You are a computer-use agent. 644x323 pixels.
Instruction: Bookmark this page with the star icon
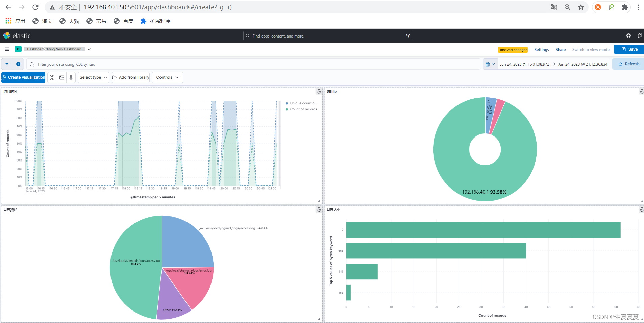581,7
